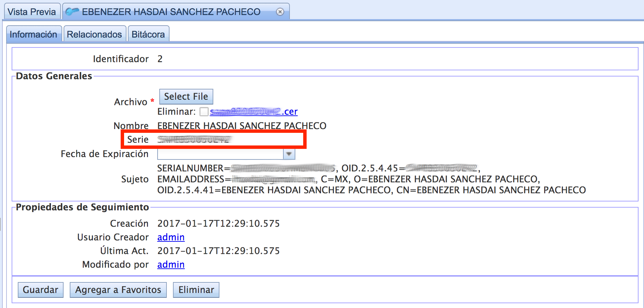This screenshot has width=644, height=308.
Task: Switch to the Vista Previa tab
Action: (x=32, y=12)
